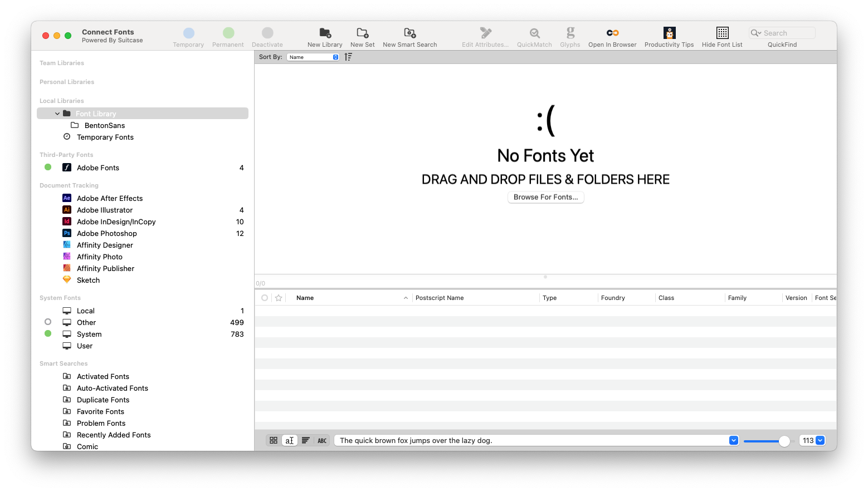
Task: Click New Library in the toolbar
Action: click(325, 36)
